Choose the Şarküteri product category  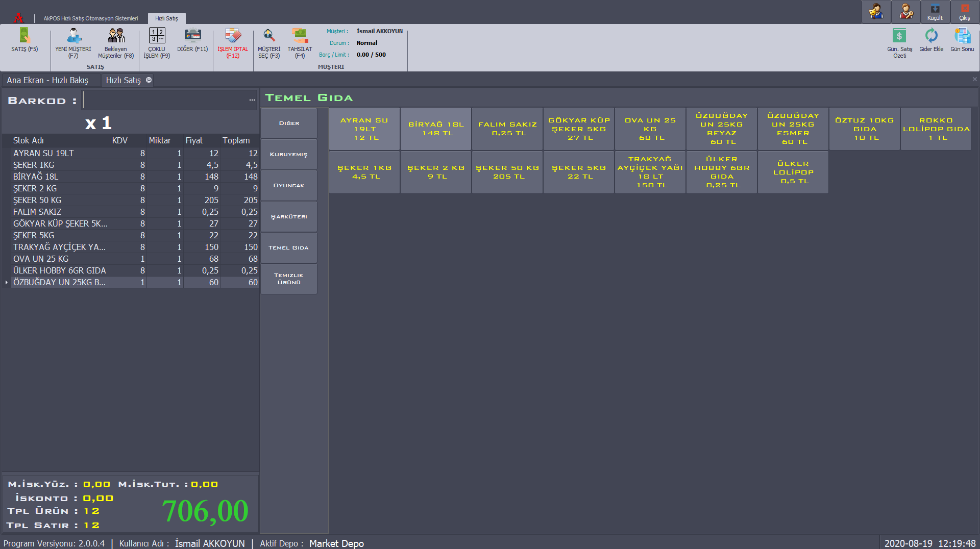pyautogui.click(x=289, y=217)
